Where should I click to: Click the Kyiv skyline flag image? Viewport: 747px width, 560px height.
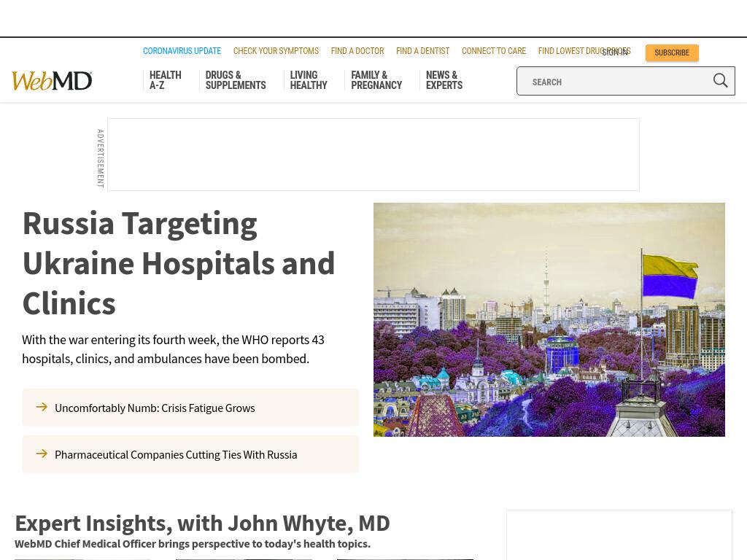click(x=549, y=319)
